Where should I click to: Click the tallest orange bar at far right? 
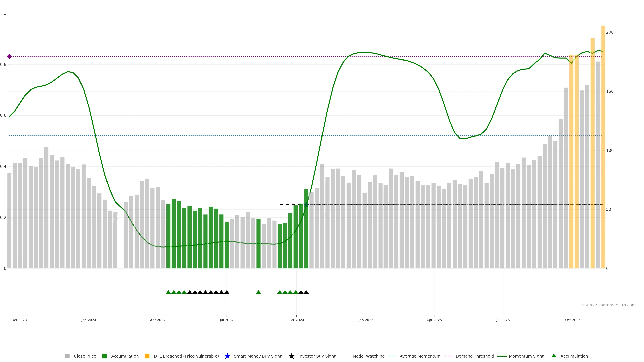(603, 150)
